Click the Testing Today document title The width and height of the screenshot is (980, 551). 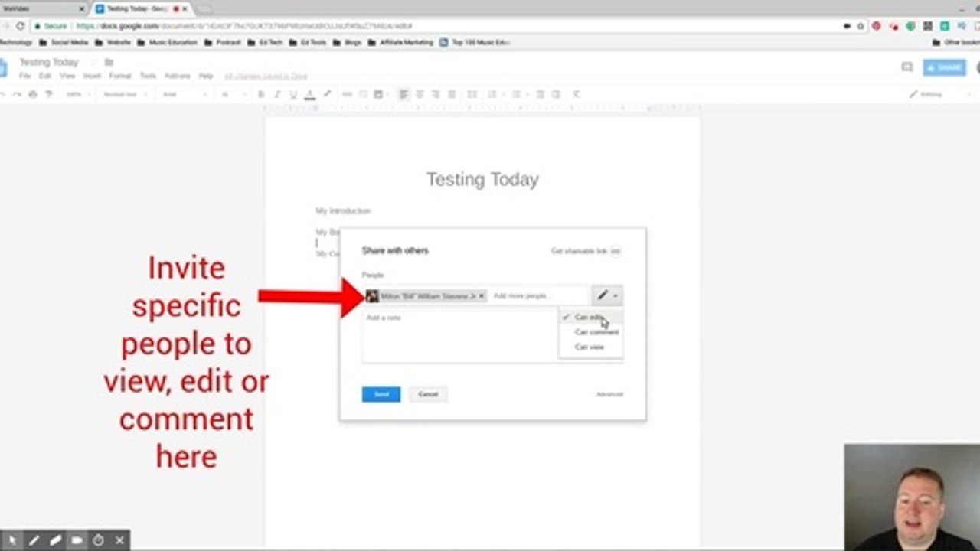click(x=49, y=62)
